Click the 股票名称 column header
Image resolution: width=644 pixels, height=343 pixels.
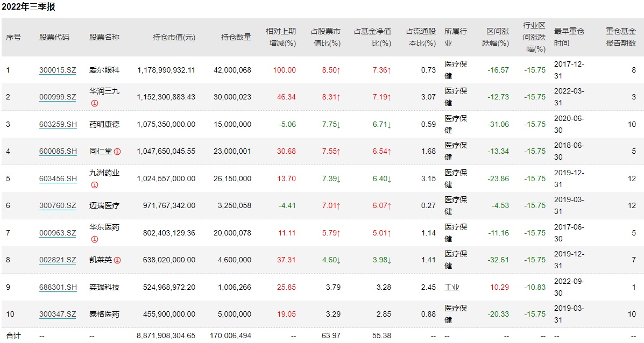(104, 37)
